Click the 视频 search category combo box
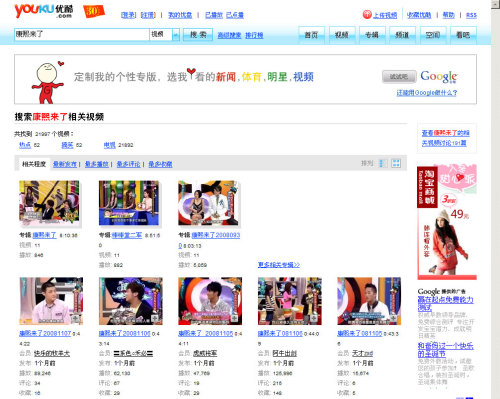This screenshot has width=500, height=399. click(164, 35)
